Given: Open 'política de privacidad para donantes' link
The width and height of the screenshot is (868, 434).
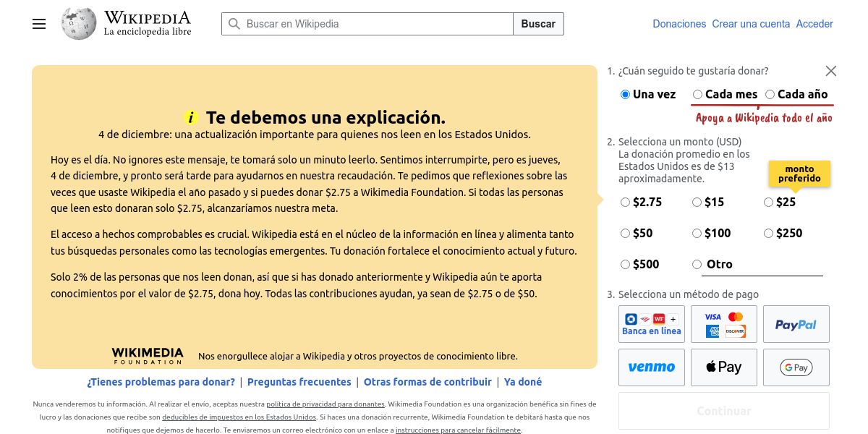Looking at the screenshot, I should tap(325, 404).
